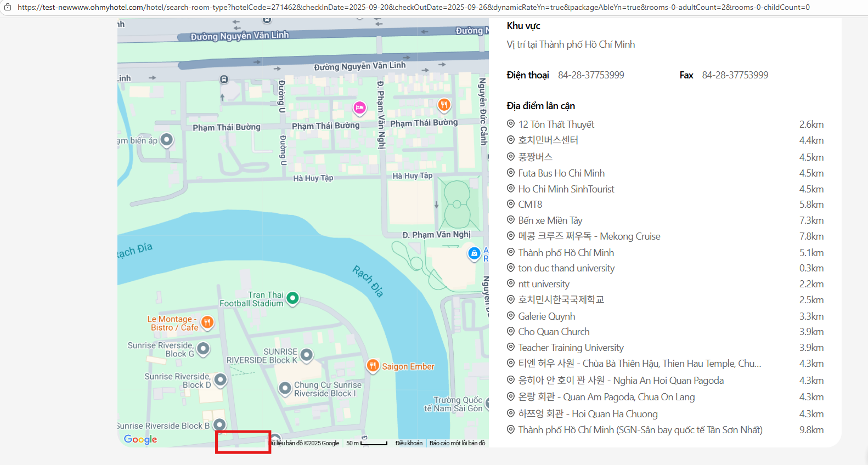Select Sunrise Riverside Block D marker
Screen dimensions: 868x465
point(221,380)
